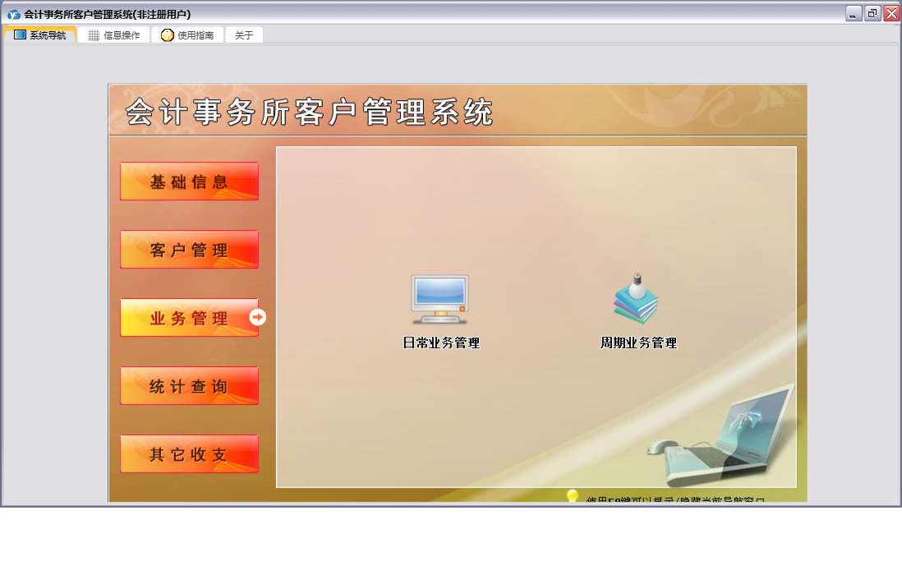
Task: Open the 客户管理 section
Action: [189, 249]
